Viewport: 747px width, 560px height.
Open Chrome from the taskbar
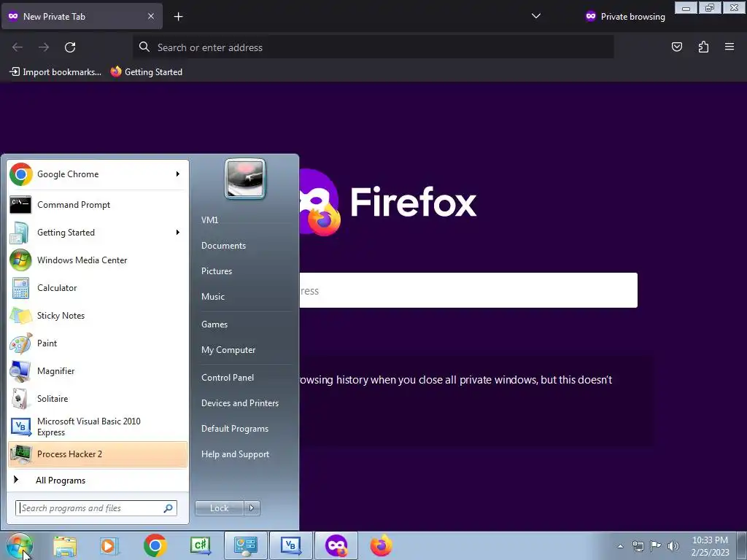click(x=155, y=545)
